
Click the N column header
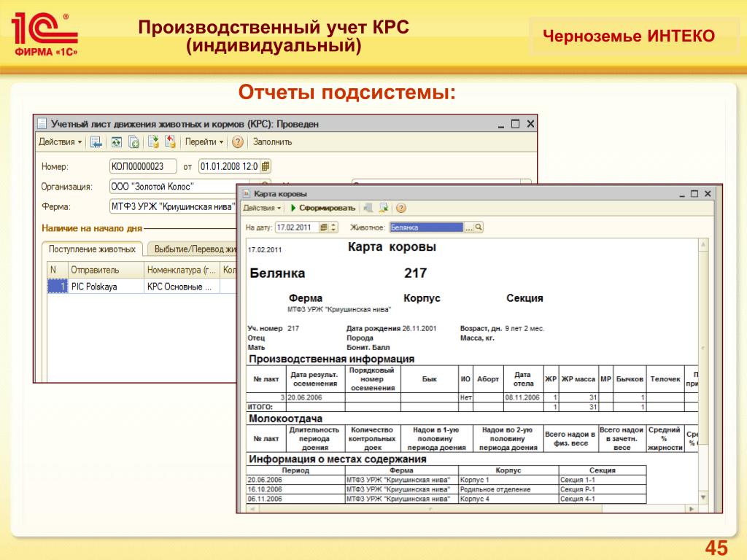pyautogui.click(x=58, y=270)
